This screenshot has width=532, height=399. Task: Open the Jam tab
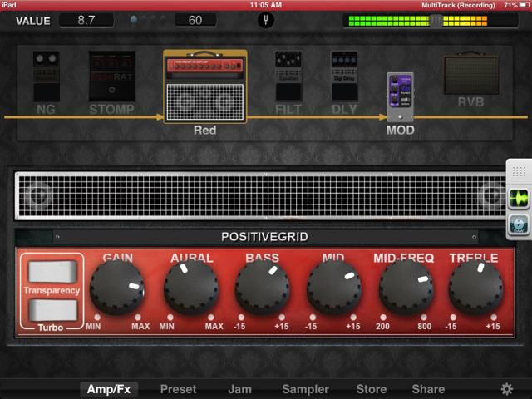(x=240, y=389)
